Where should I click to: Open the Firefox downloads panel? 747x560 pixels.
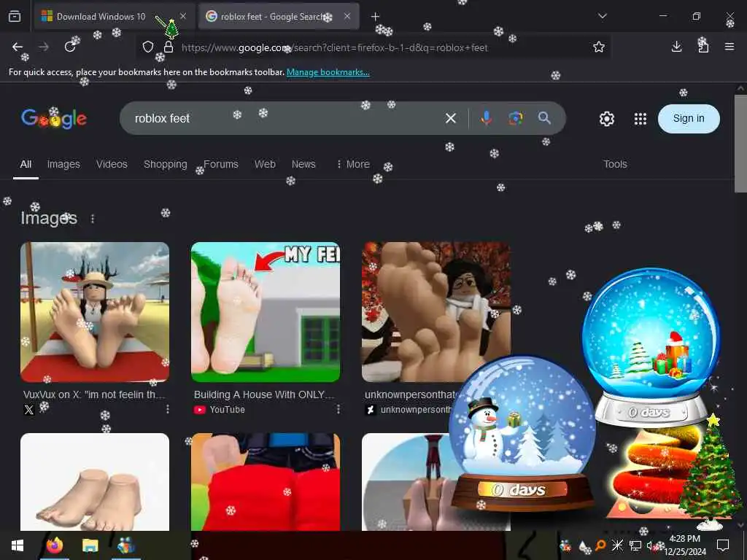[x=676, y=47]
